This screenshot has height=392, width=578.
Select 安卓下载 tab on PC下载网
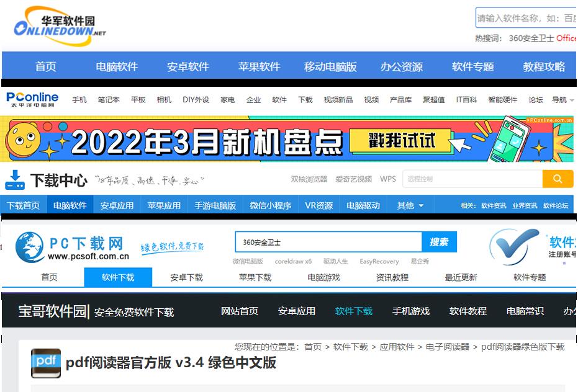tap(186, 277)
